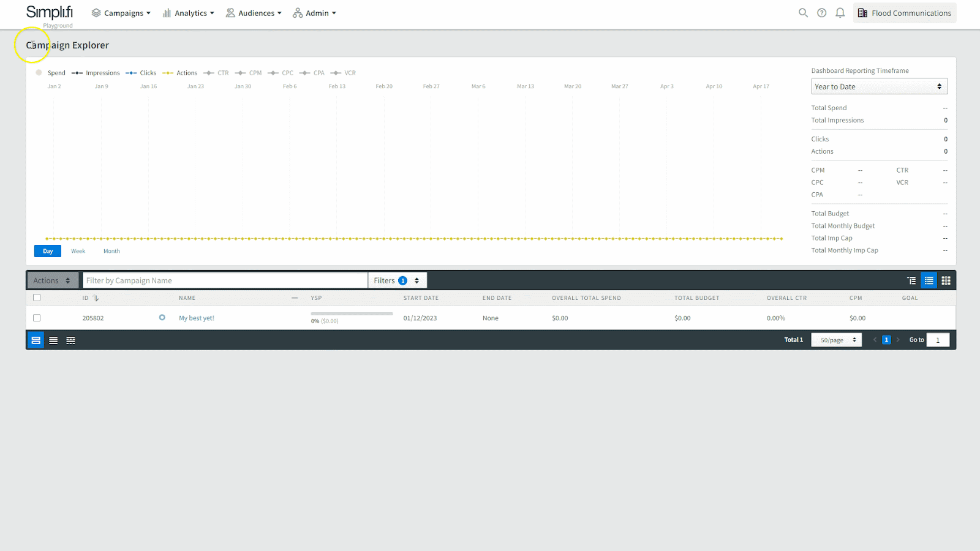Click the YSP progress bar for My best yet!
This screenshot has width=980, height=551.
click(352, 314)
